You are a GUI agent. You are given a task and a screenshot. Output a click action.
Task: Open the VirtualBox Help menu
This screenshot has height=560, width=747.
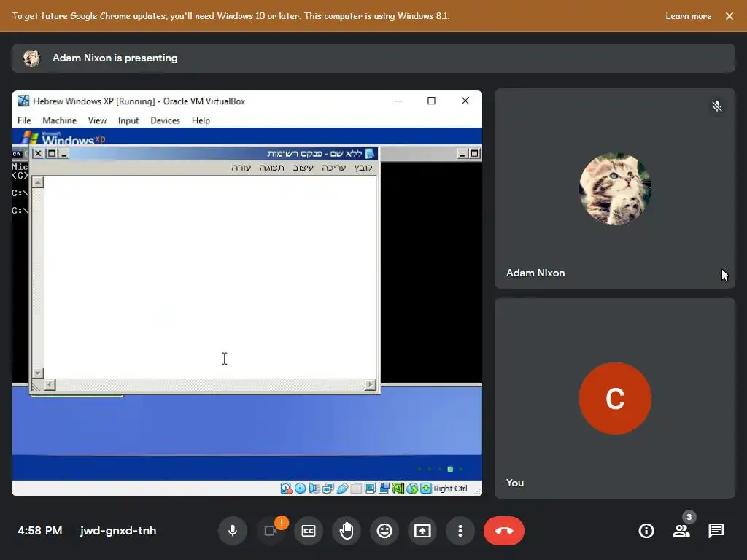tap(201, 120)
